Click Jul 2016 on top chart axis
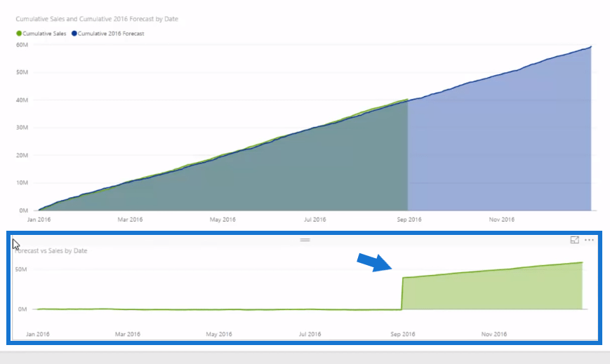 coord(314,220)
